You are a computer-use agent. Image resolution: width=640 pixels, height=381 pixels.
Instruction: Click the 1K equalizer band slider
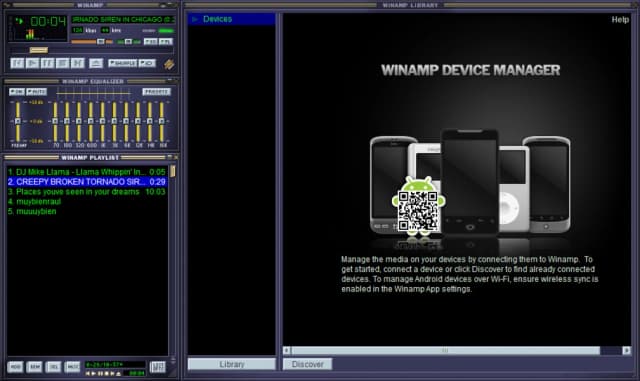point(103,121)
